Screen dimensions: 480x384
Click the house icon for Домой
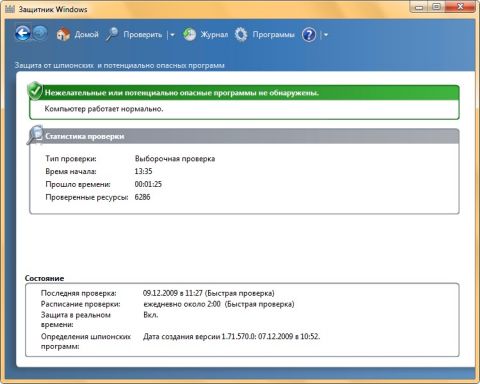point(63,34)
